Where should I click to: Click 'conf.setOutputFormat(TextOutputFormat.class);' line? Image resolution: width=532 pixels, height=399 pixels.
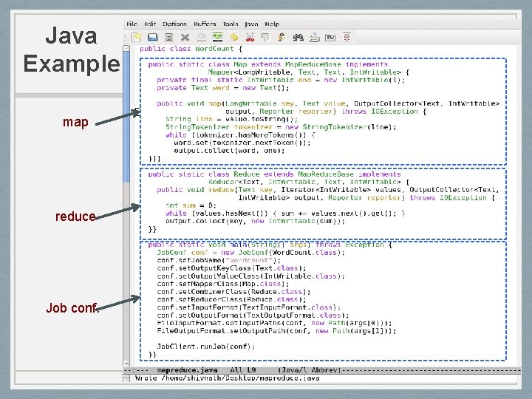click(253, 316)
